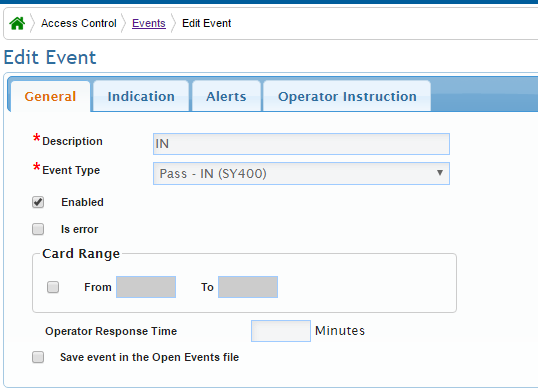Click the Event Type label
The image size is (538, 388).
pyautogui.click(x=71, y=170)
